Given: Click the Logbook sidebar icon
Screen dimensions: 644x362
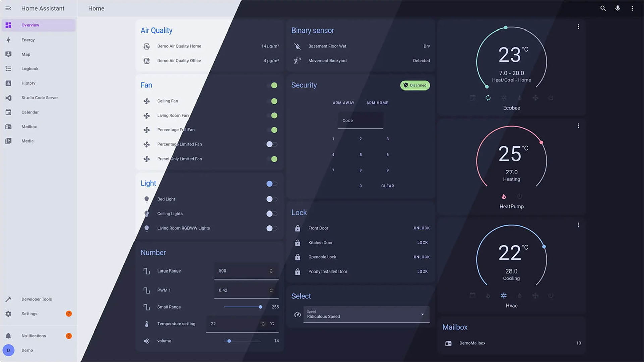Looking at the screenshot, I should [8, 68].
